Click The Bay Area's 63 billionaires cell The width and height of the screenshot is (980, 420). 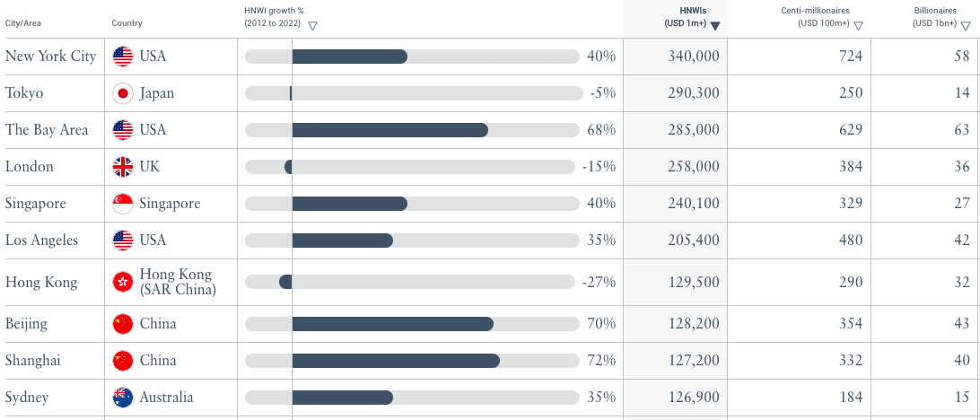961,130
